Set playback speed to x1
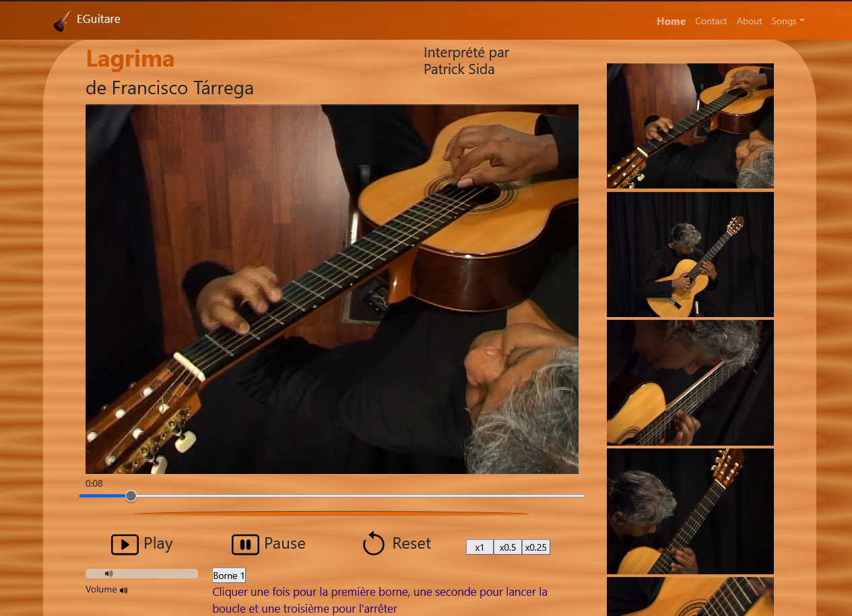The image size is (852, 616). [x=480, y=547]
